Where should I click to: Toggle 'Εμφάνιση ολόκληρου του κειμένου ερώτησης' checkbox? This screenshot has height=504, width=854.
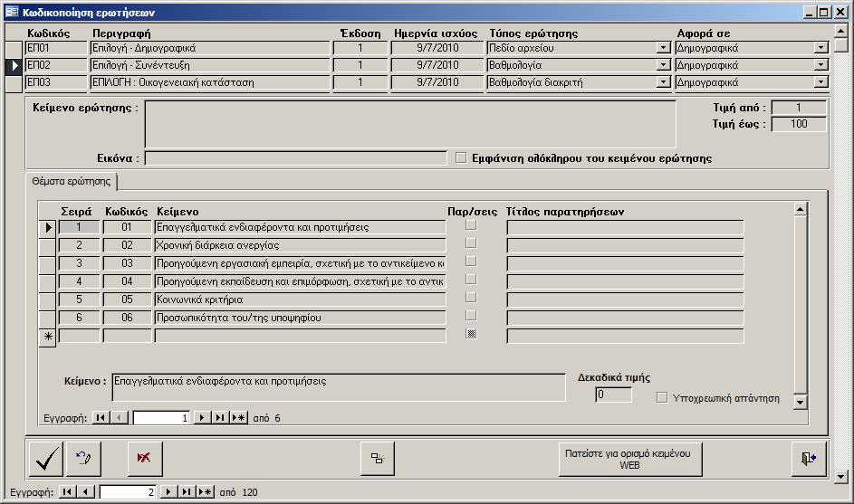pos(461,157)
